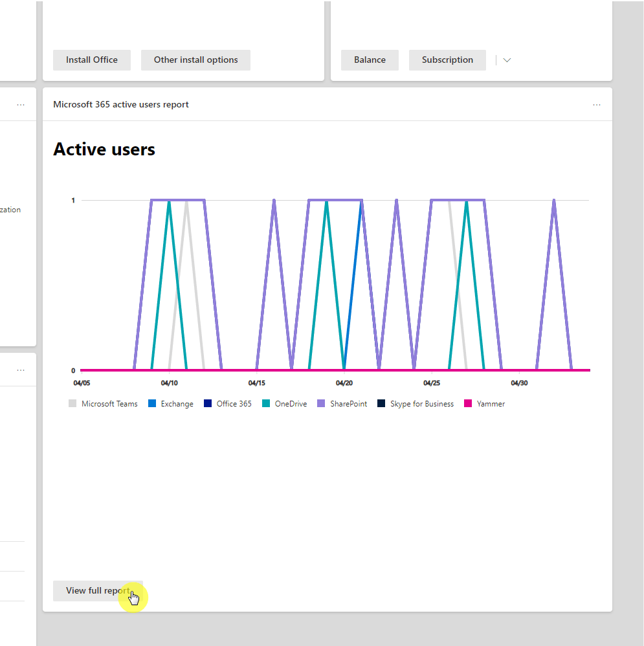The image size is (644, 646).
Task: Click the Yammer legend label
Action: tap(491, 404)
